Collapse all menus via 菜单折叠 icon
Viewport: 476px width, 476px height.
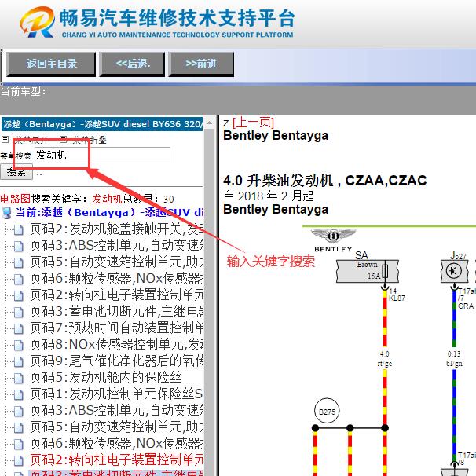pos(63,140)
